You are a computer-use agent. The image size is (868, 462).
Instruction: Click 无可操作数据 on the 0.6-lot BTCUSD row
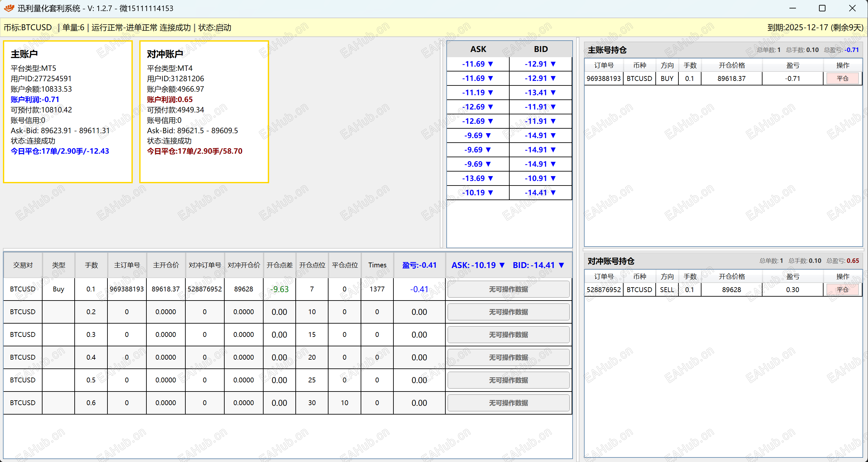pyautogui.click(x=508, y=403)
